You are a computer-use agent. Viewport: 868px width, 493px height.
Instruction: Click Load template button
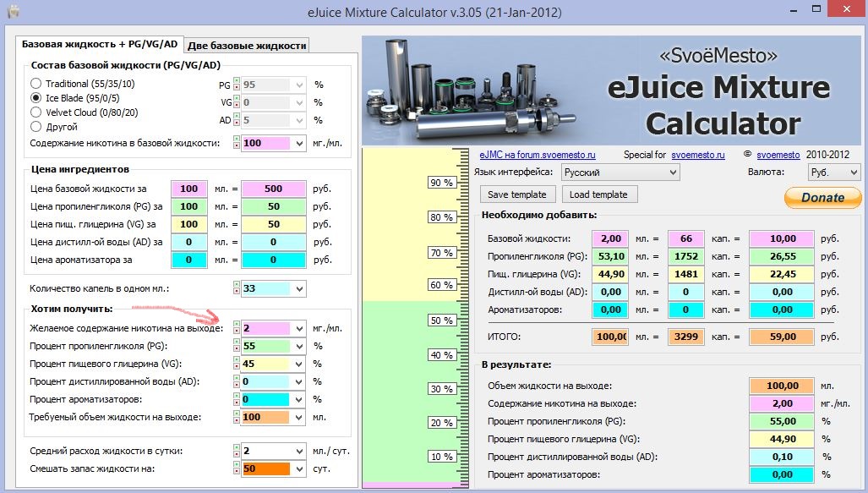pos(598,194)
